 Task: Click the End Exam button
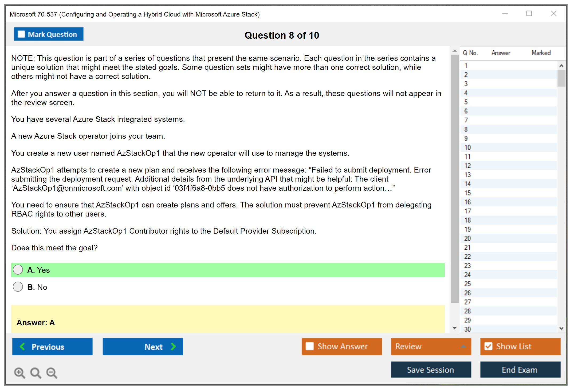point(520,370)
